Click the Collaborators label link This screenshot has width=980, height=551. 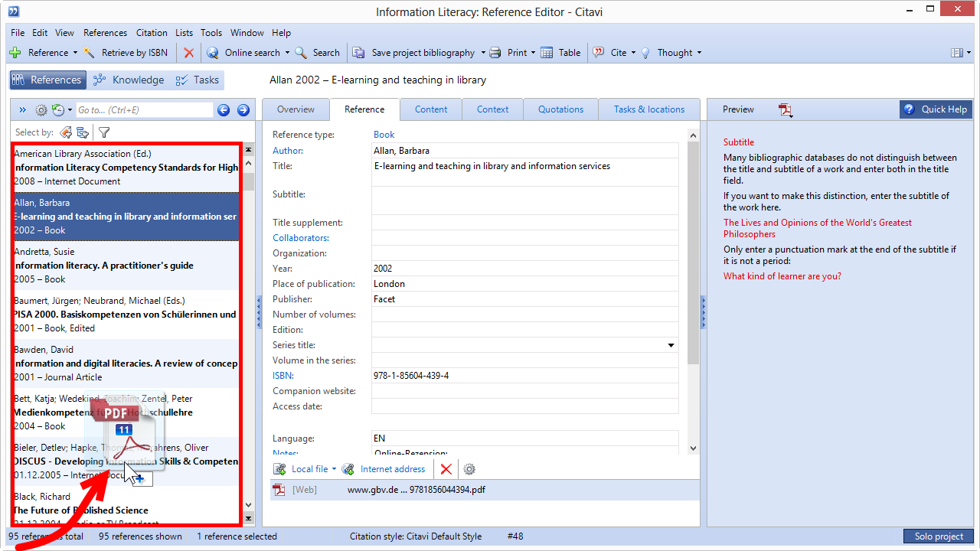pos(301,238)
